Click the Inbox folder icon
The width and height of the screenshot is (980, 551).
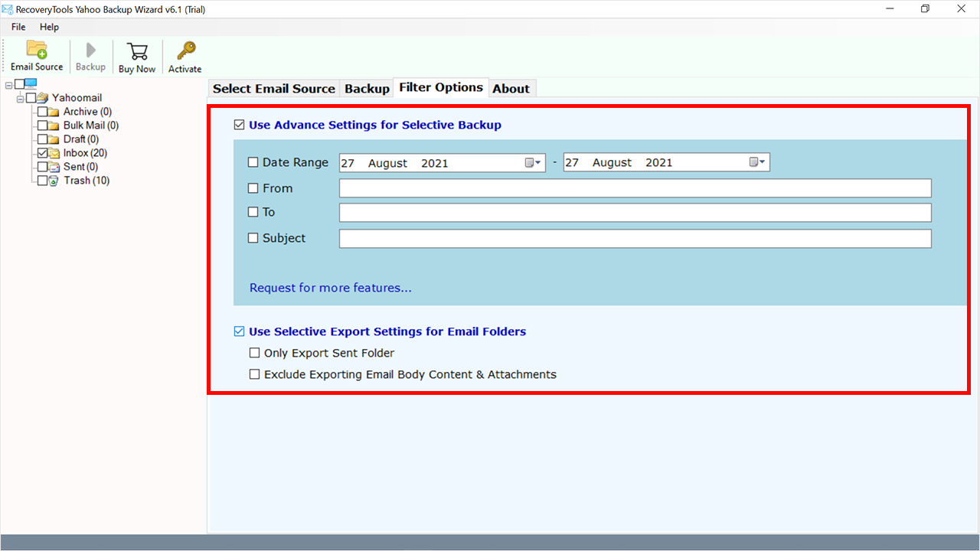pos(54,153)
